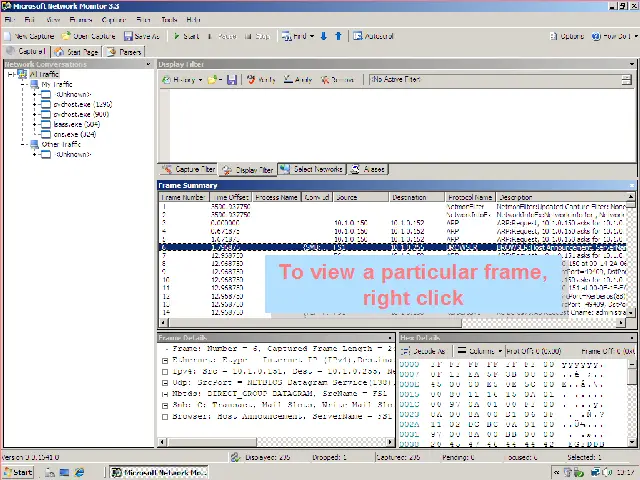Sort by the Source column header
Image resolution: width=640 pixels, height=480 pixels.
point(360,197)
